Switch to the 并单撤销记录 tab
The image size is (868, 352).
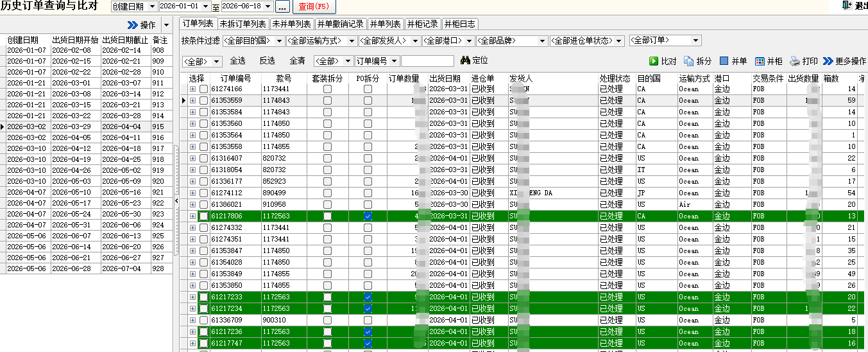click(x=340, y=24)
